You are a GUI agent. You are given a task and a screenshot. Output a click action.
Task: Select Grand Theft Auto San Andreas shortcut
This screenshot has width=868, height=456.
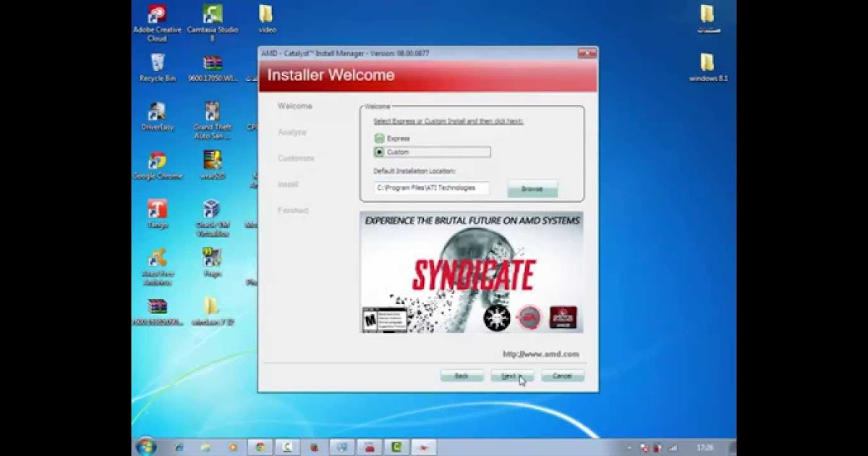coord(212,120)
